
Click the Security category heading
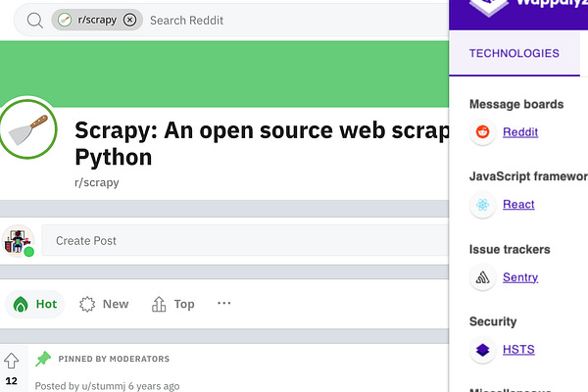tap(493, 321)
